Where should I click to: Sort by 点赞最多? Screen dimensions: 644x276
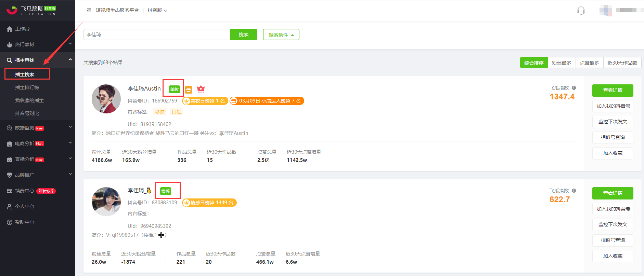589,63
